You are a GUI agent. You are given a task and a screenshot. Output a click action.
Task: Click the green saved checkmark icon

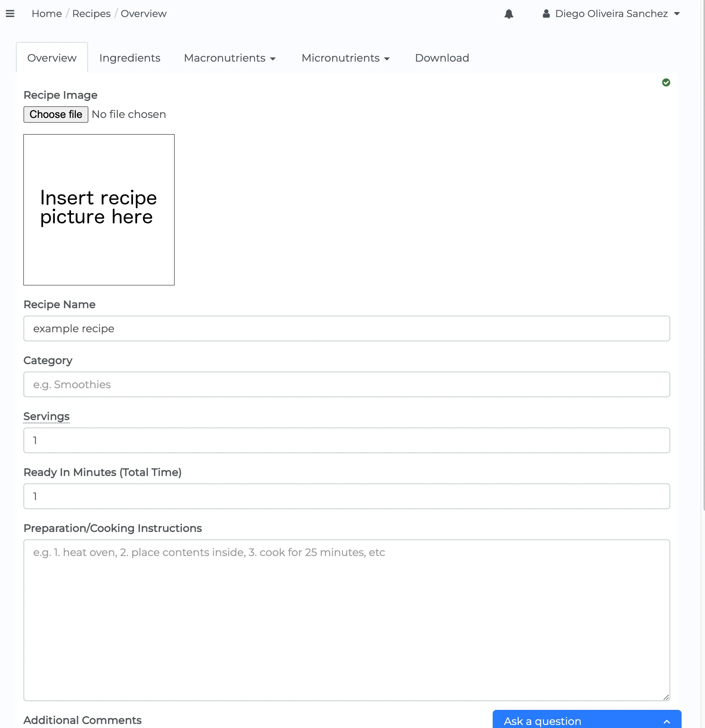[666, 82]
